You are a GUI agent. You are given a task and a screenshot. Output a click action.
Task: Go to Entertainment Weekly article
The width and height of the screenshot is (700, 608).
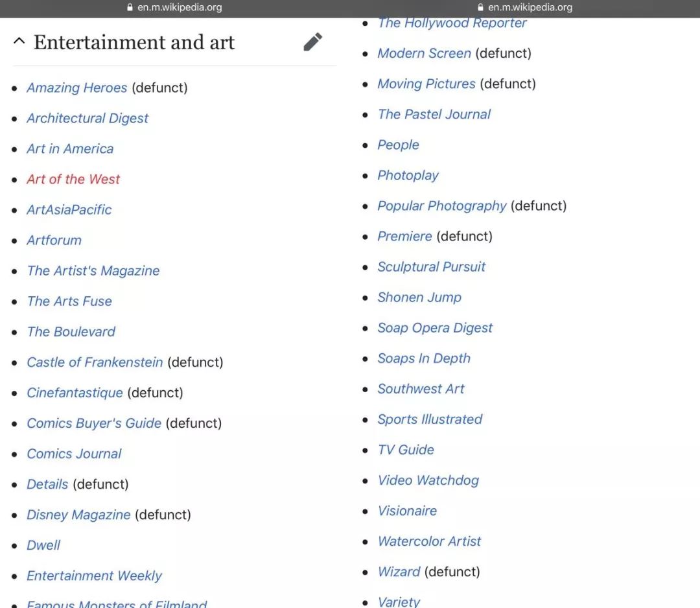94,576
